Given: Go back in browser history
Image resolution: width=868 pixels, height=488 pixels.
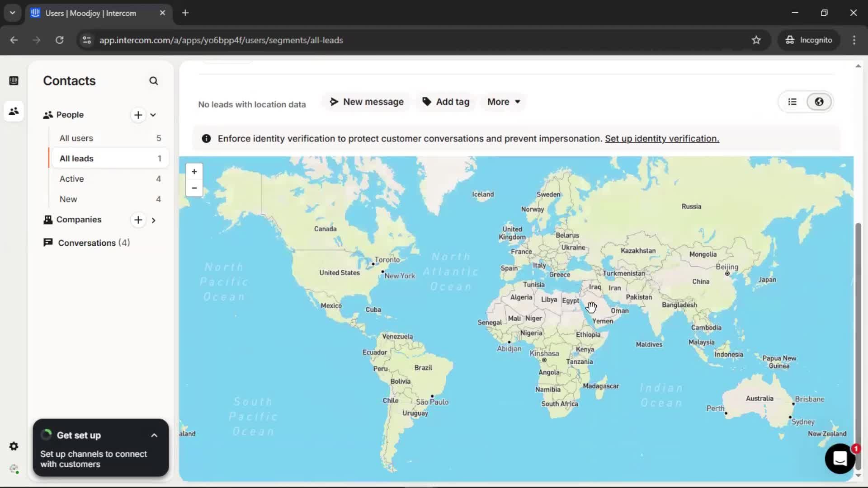Looking at the screenshot, I should (x=14, y=40).
